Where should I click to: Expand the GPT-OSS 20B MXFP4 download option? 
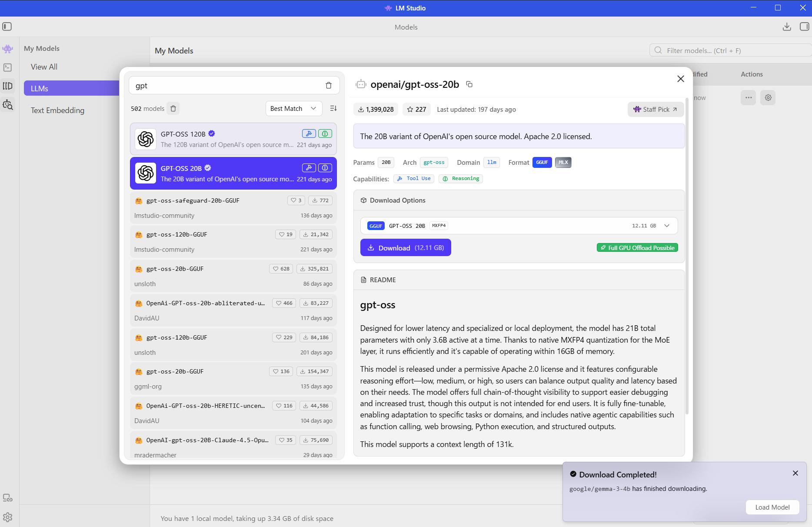pyautogui.click(x=666, y=226)
